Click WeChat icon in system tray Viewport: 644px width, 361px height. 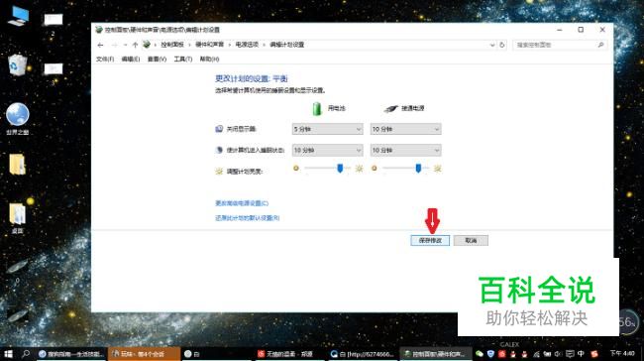[x=480, y=354]
